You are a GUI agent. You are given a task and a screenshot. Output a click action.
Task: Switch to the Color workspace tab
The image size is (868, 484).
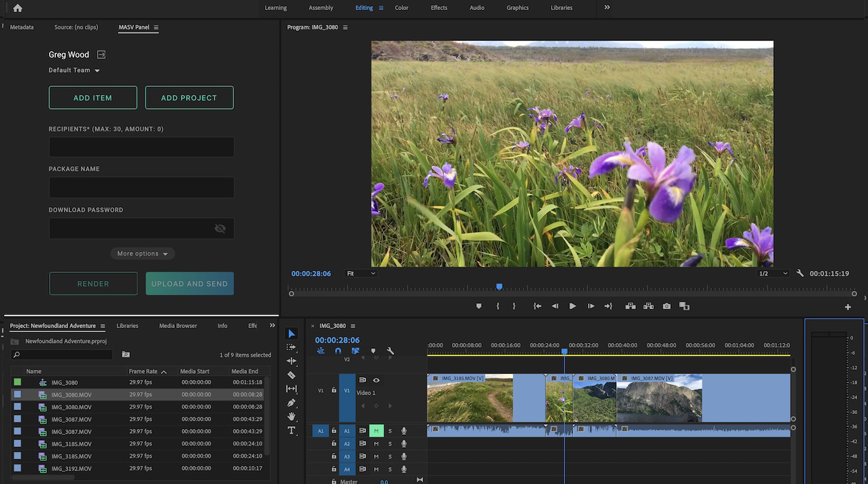(x=402, y=8)
